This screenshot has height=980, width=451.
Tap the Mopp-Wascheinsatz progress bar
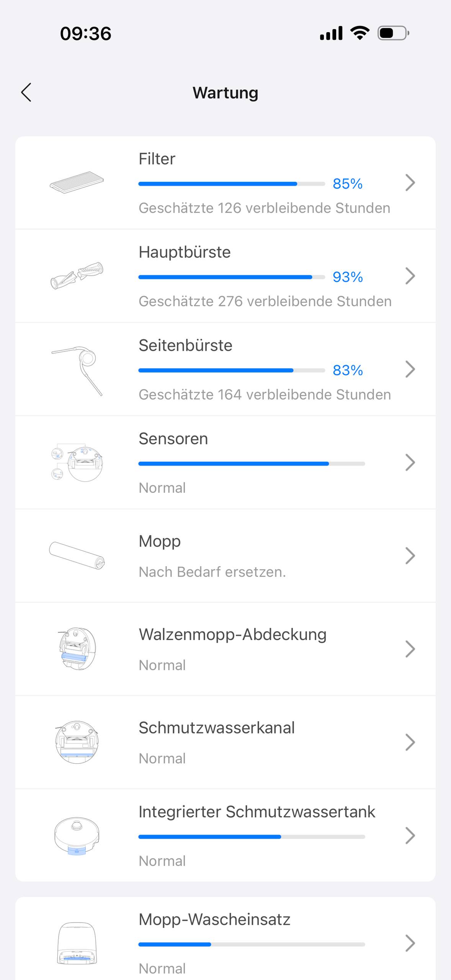(252, 944)
